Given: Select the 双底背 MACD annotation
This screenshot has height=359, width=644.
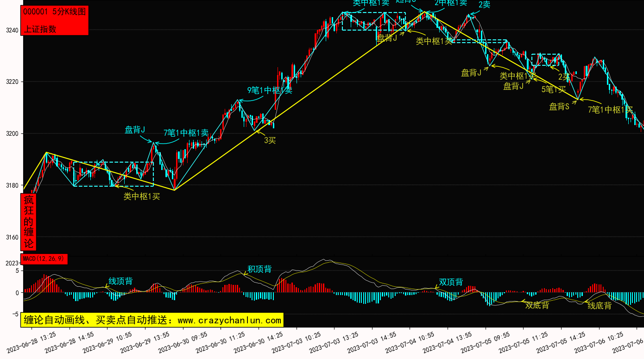Looking at the screenshot, I should tap(537, 305).
